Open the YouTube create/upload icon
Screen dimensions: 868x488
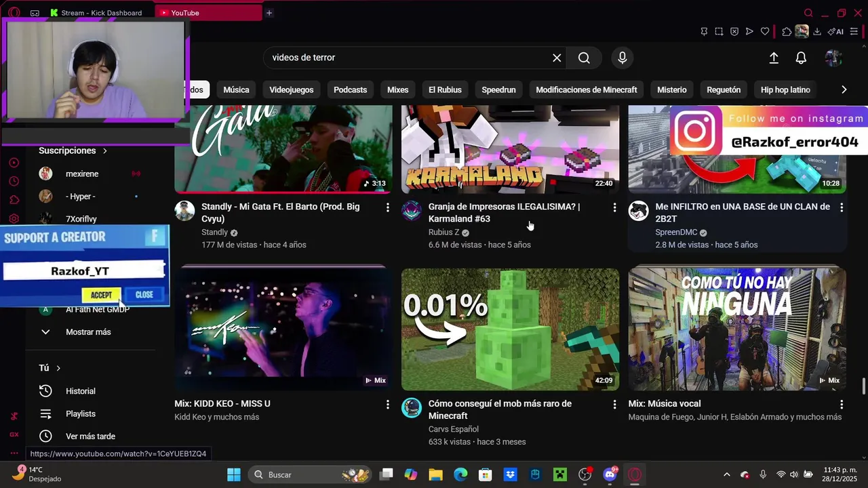[x=774, y=58]
